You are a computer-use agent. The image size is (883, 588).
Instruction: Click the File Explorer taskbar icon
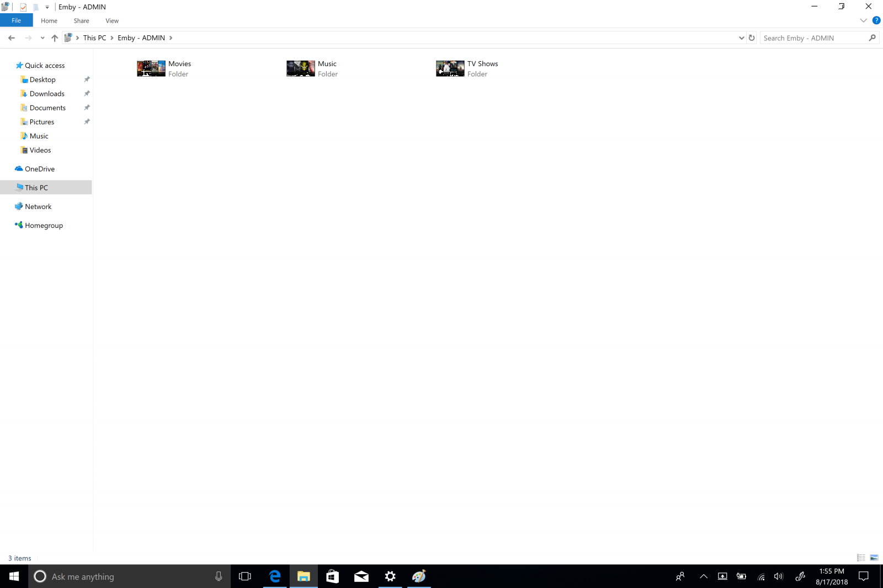click(x=304, y=576)
